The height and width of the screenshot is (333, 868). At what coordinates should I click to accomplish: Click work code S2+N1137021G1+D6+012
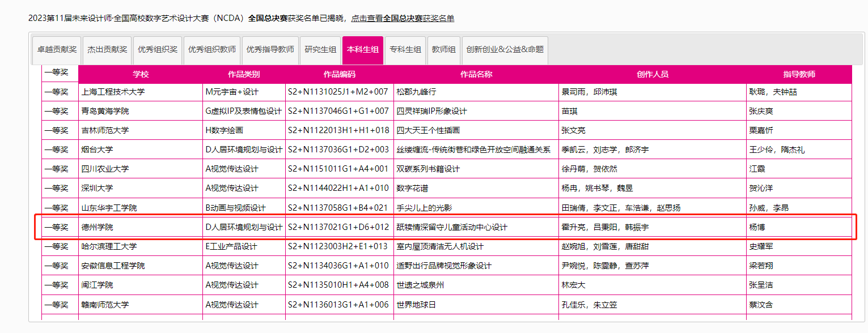click(x=338, y=227)
